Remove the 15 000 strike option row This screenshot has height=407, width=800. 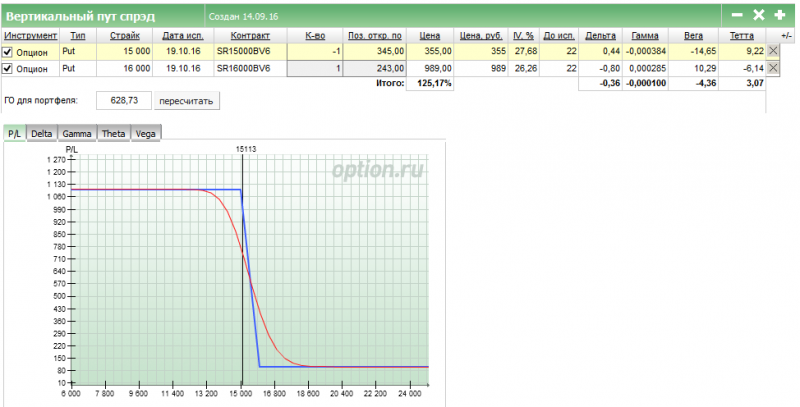(773, 50)
